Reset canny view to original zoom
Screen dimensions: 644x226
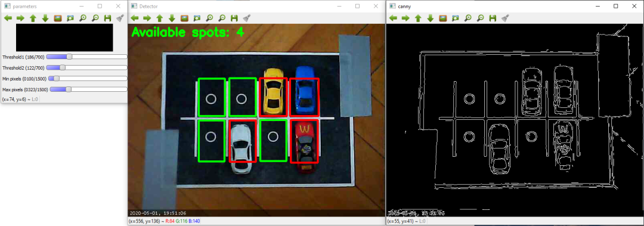pos(442,18)
